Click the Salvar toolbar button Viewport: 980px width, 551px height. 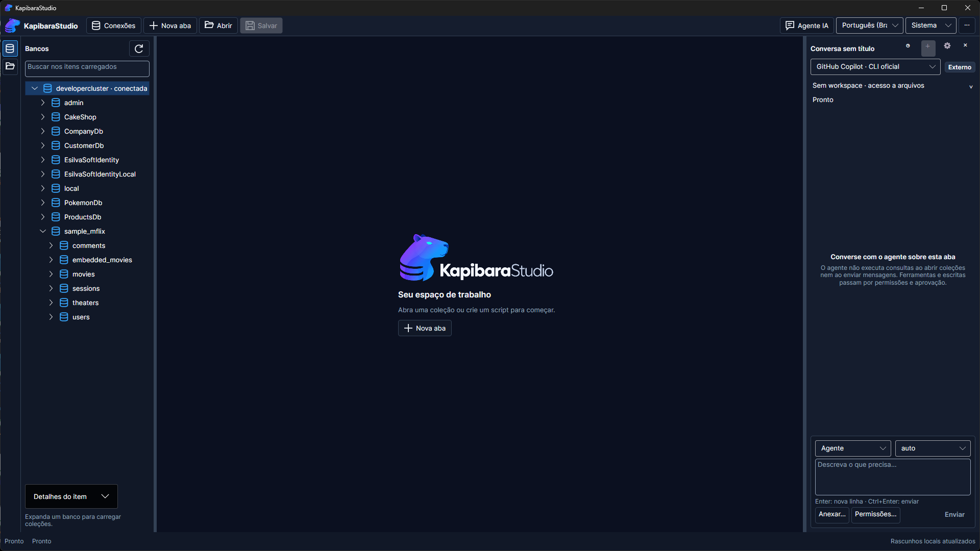pos(261,26)
